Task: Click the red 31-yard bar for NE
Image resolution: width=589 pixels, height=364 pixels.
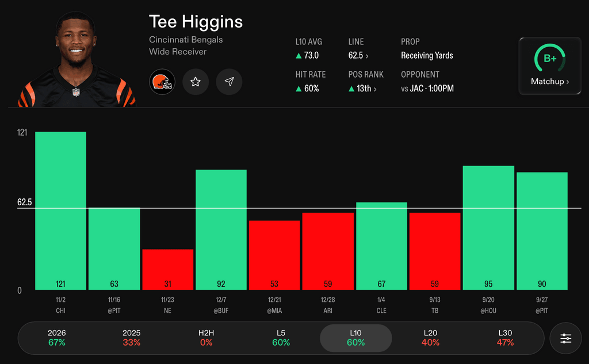Action: point(167,269)
